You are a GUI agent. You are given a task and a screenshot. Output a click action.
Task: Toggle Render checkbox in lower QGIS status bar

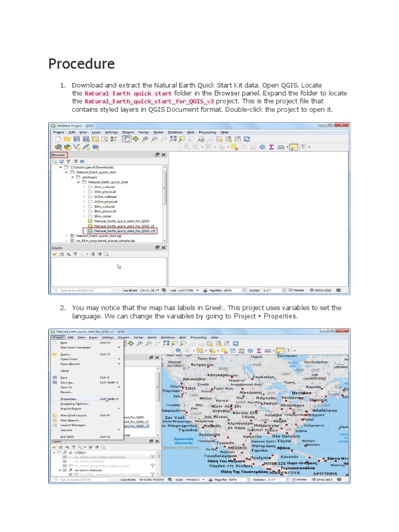click(x=294, y=480)
